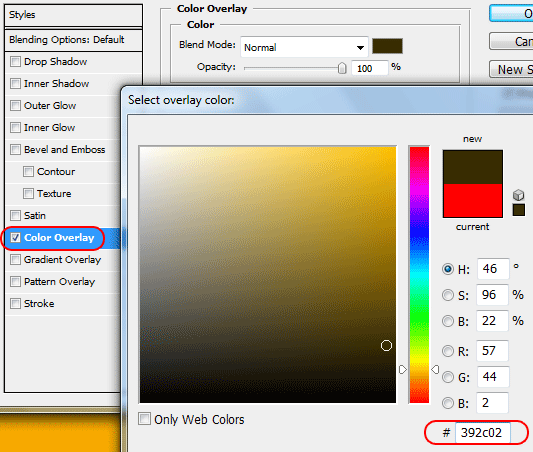Enable Bevel and Emboss checkbox
The image size is (533, 452).
point(15,150)
